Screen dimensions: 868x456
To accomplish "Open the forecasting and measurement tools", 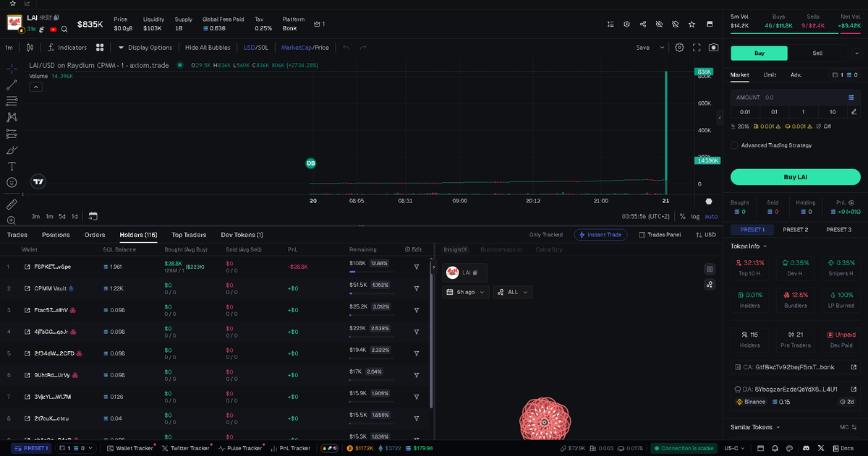I will 12,134.
